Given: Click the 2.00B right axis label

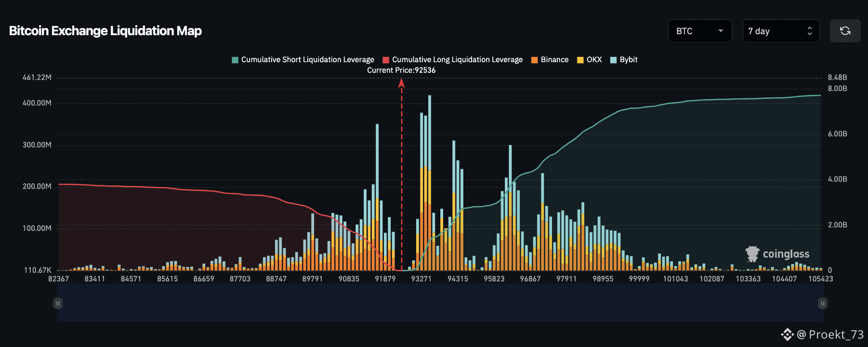Looking at the screenshot, I should (838, 225).
